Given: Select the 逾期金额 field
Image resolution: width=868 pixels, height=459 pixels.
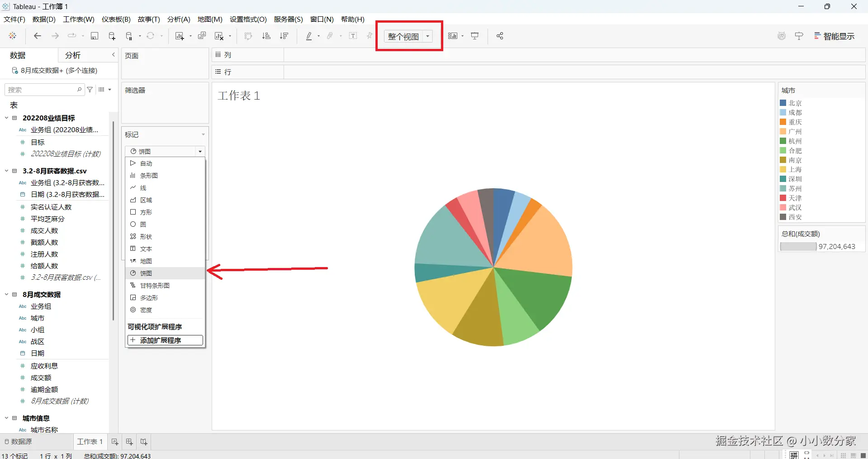Looking at the screenshot, I should click(44, 389).
